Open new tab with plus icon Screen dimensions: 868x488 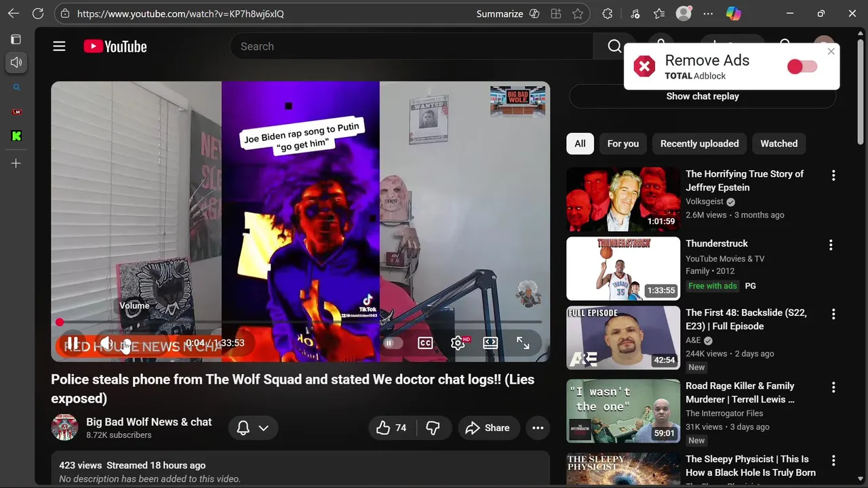point(16,163)
